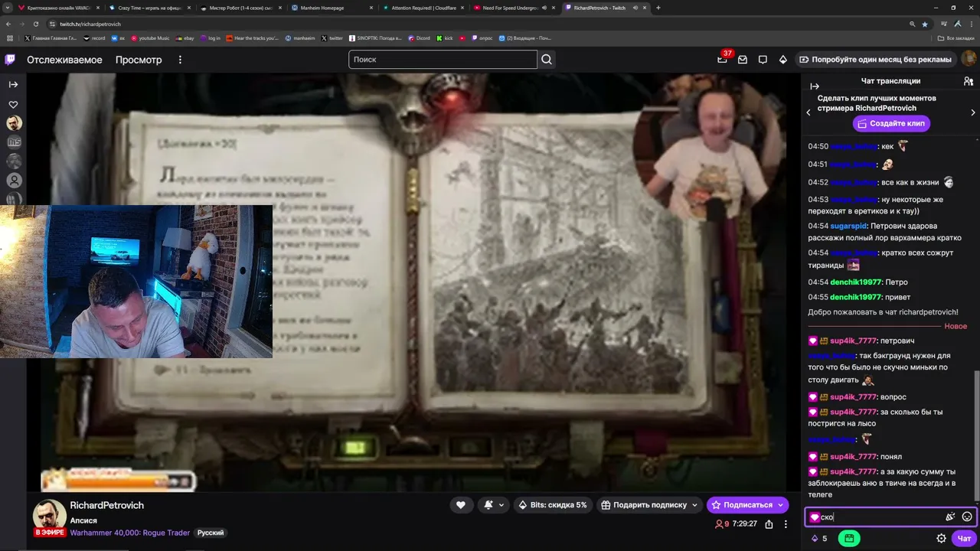Click the RichardPetrovich channel avatar with В ЭФИРЕ badge
Screen dimensions: 980x551
[x=49, y=517]
